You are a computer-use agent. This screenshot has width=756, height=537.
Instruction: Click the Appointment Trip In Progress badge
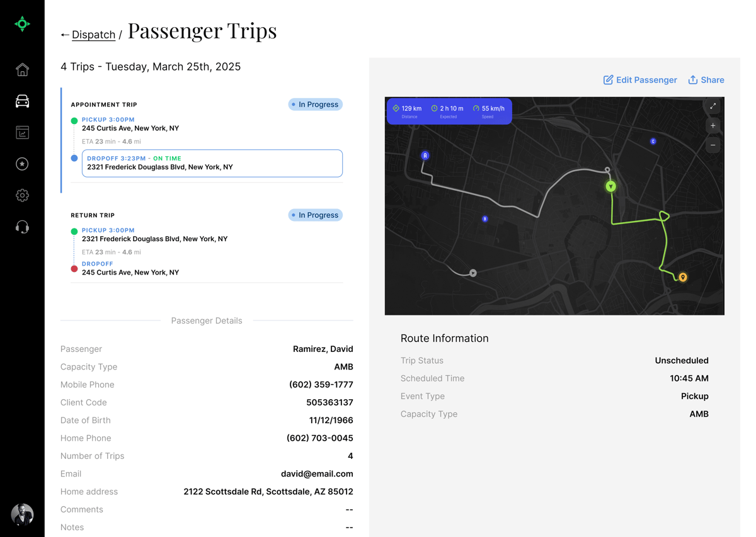pyautogui.click(x=315, y=105)
